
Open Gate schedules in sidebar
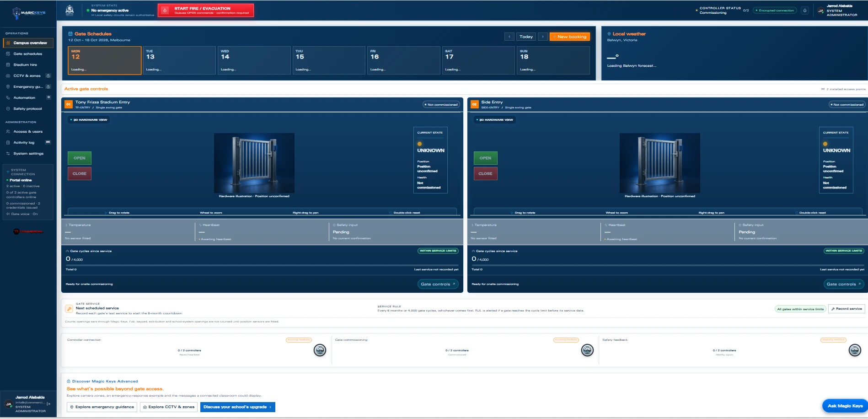click(x=28, y=54)
